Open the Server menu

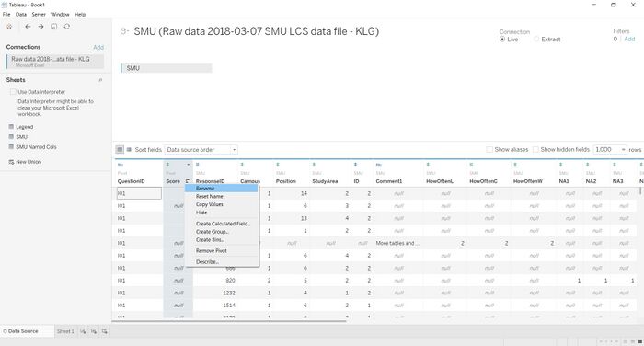(x=39, y=15)
